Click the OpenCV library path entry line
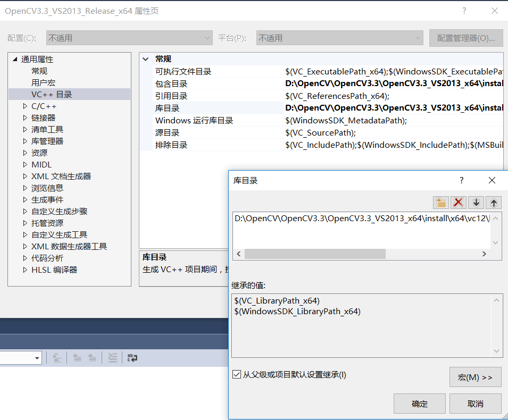This screenshot has width=508, height=420. (x=362, y=219)
